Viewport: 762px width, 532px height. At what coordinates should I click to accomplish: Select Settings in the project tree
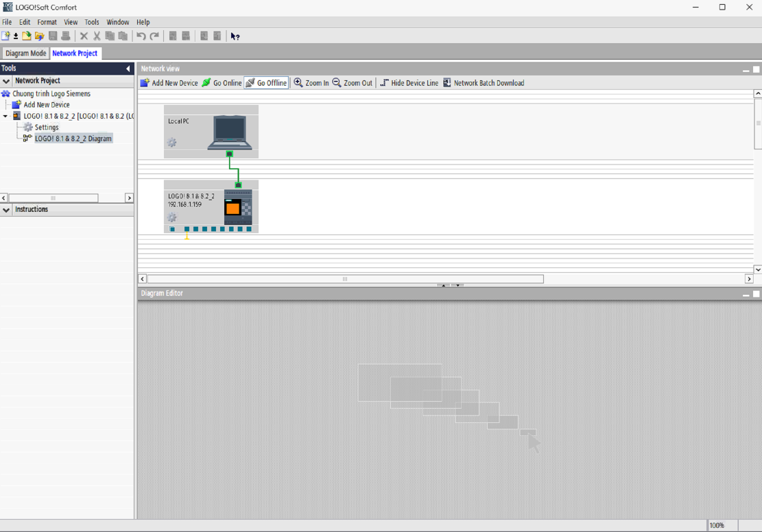pyautogui.click(x=46, y=128)
